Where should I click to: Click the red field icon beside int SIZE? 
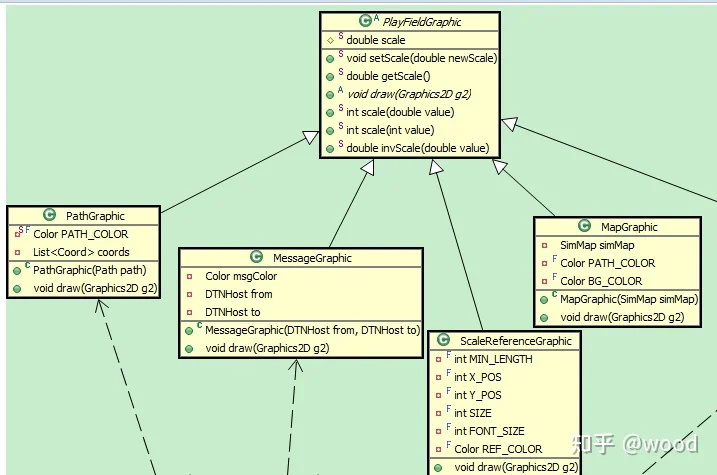click(439, 414)
